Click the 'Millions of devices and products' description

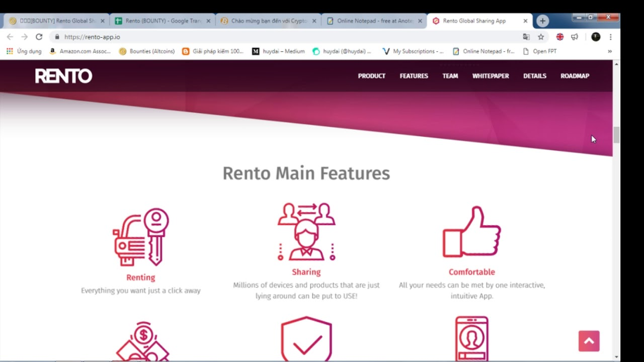306,291
